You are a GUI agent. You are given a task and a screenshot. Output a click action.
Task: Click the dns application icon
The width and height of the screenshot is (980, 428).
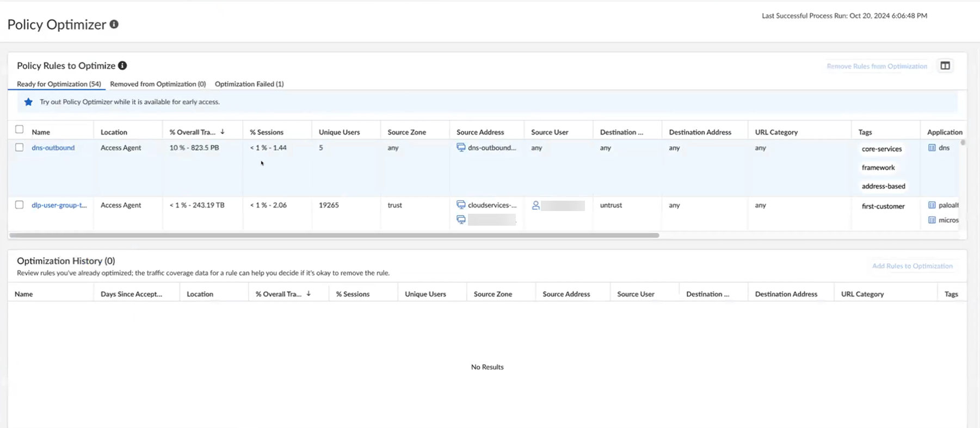pos(932,148)
